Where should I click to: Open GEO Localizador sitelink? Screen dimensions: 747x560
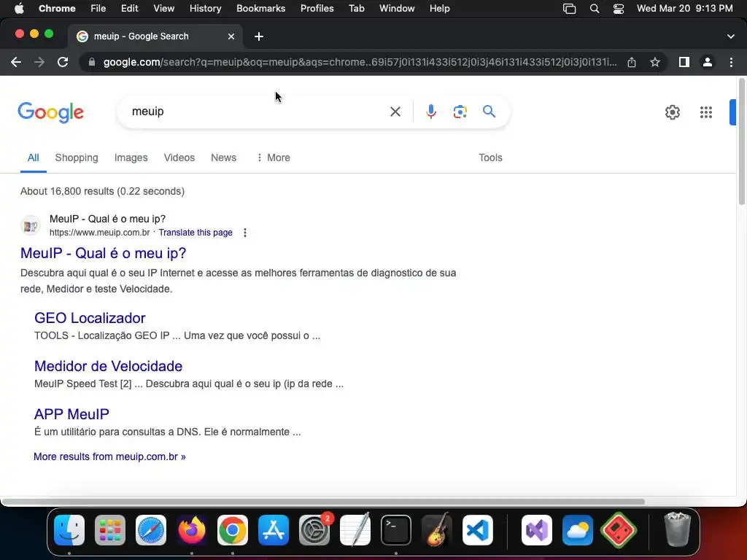click(x=90, y=318)
